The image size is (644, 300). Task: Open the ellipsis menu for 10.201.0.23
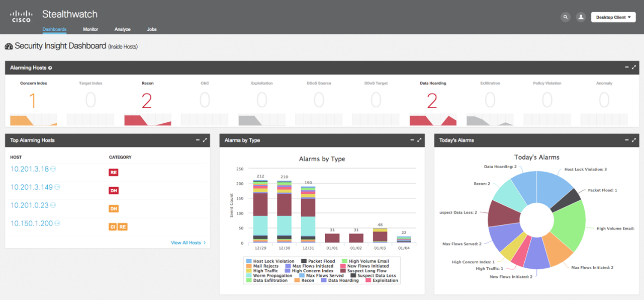coord(53,205)
